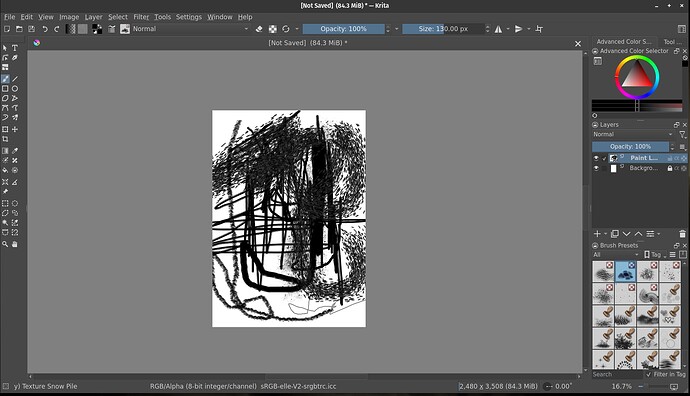Open the Filter menu
This screenshot has width=690, height=396.
[141, 17]
